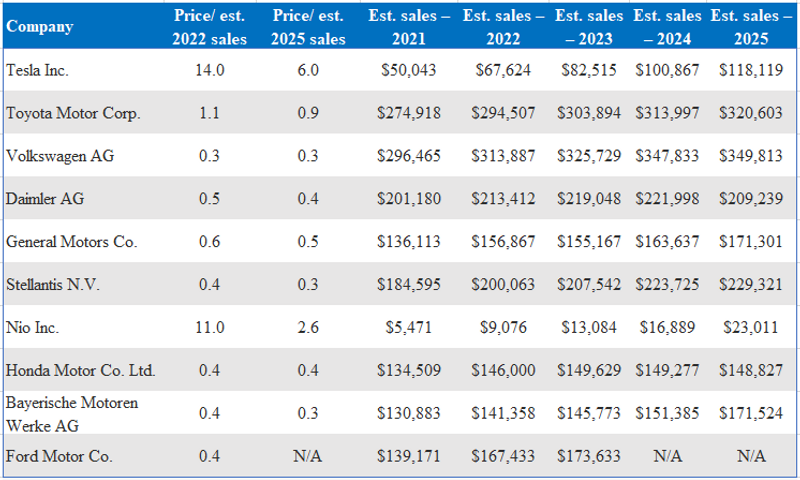Image resolution: width=800 pixels, height=480 pixels.
Task: Click Honda Motor Co. Ltd. label
Action: (x=81, y=370)
